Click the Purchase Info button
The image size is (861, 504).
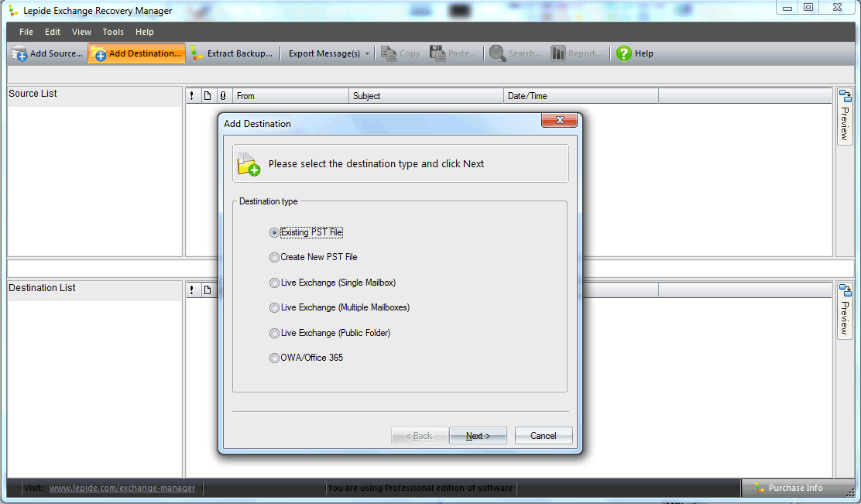click(x=796, y=488)
